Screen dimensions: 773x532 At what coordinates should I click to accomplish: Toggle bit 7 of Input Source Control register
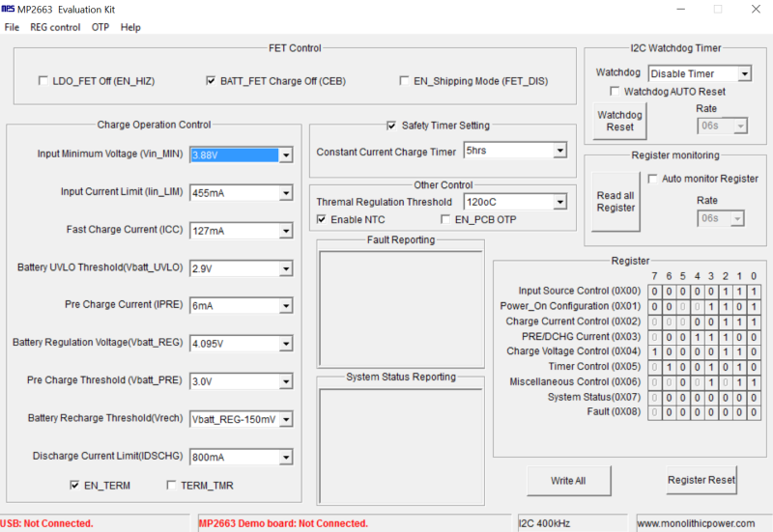pyautogui.click(x=654, y=292)
